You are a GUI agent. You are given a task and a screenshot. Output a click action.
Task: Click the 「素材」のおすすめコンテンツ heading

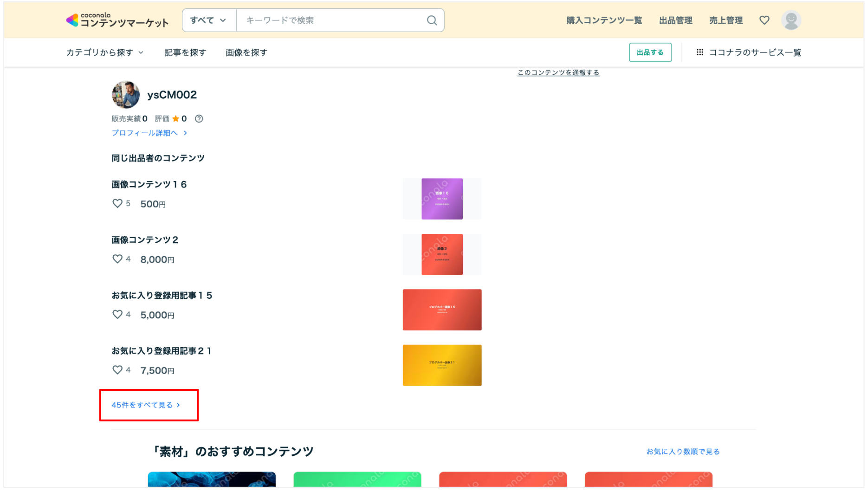(x=233, y=452)
